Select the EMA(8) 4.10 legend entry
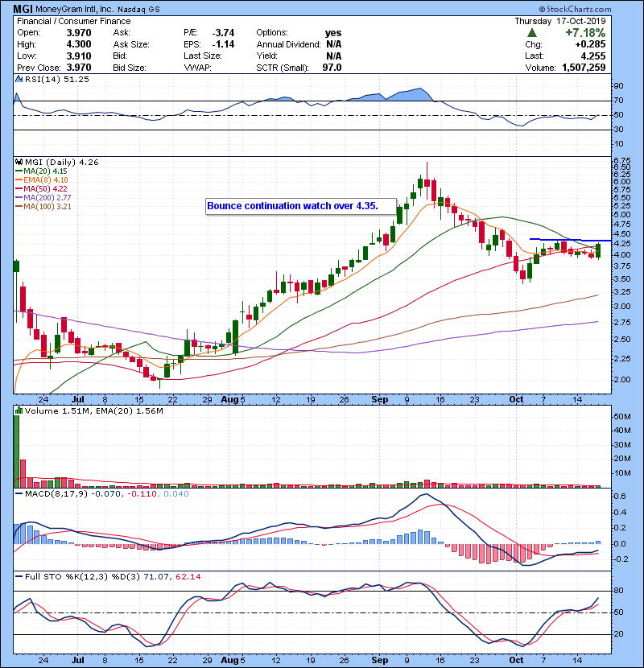This screenshot has height=668, width=644. [x=41, y=179]
